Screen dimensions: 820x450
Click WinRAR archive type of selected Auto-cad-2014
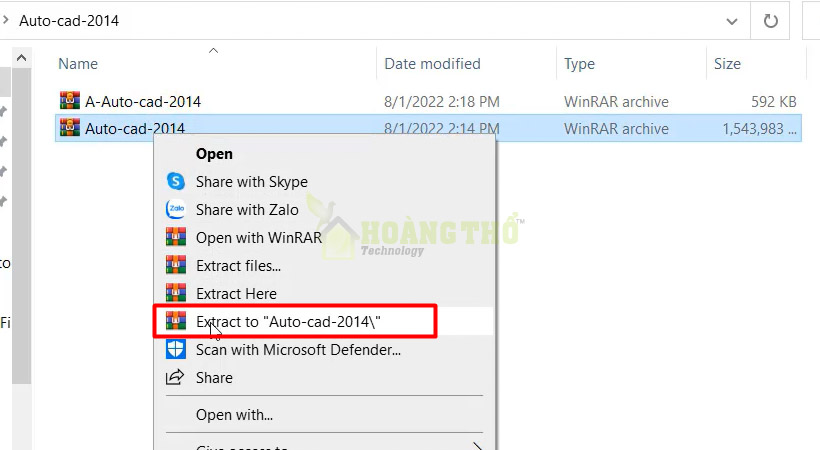616,129
